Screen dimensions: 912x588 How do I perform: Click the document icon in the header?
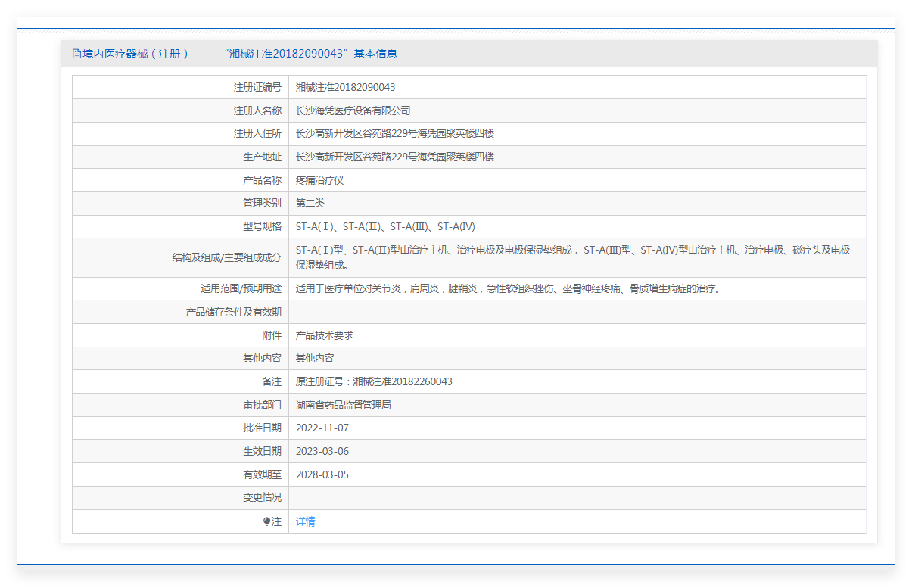click(76, 54)
